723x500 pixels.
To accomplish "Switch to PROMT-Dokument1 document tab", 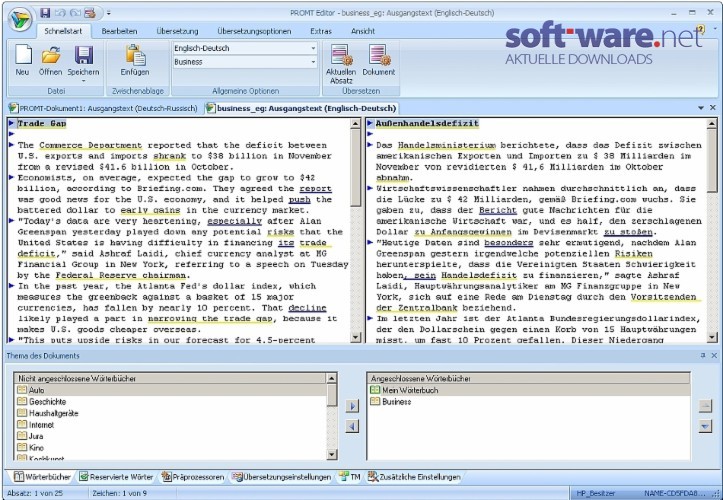I will (103, 108).
